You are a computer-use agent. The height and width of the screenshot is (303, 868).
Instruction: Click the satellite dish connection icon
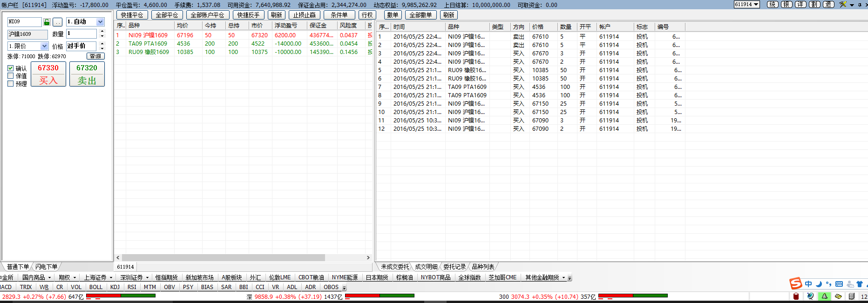810,296
